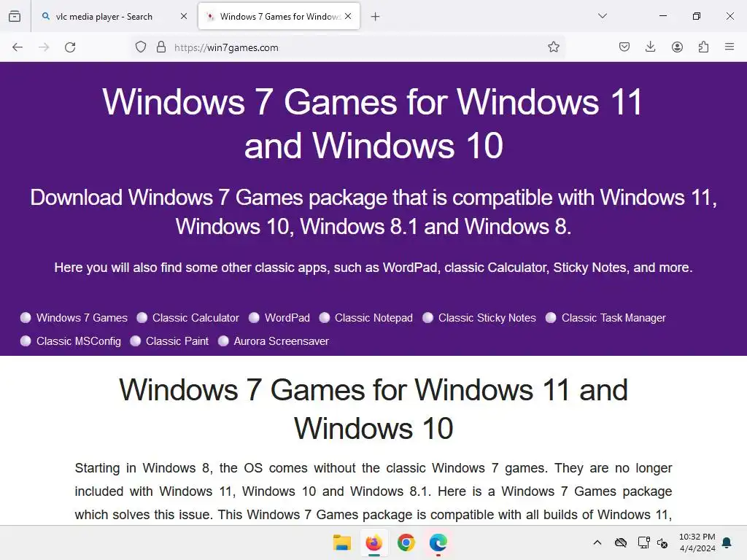View site security padlock info
This screenshot has width=747, height=560.
coord(161,47)
